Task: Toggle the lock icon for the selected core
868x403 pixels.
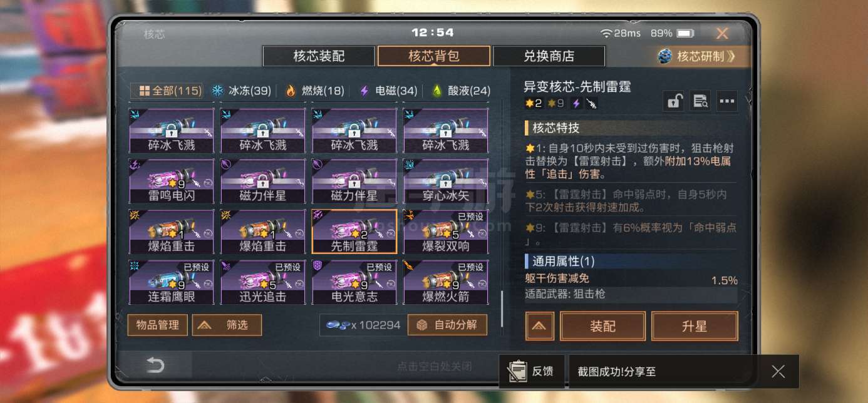Action: click(x=674, y=101)
